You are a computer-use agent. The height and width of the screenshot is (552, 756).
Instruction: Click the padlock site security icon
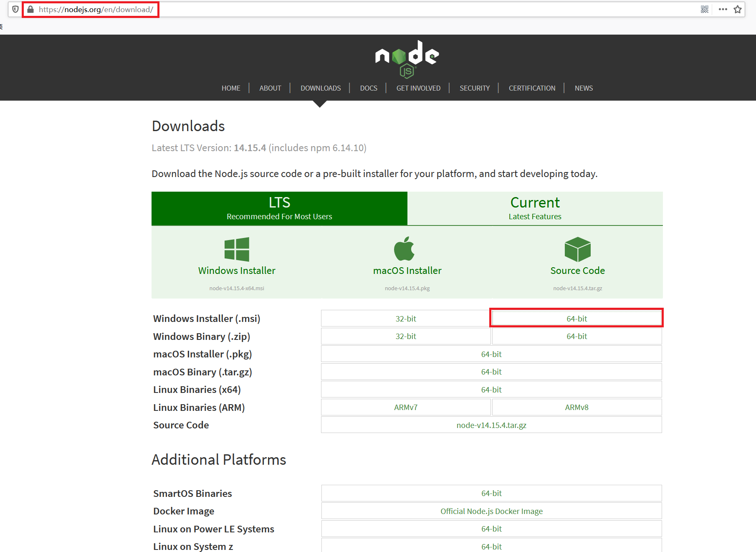tap(30, 9)
